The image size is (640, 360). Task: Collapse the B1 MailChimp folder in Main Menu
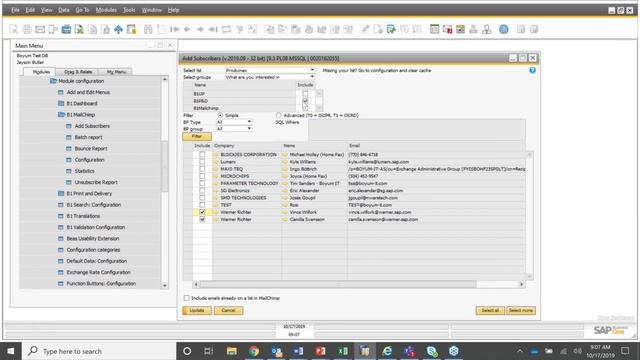[61, 115]
